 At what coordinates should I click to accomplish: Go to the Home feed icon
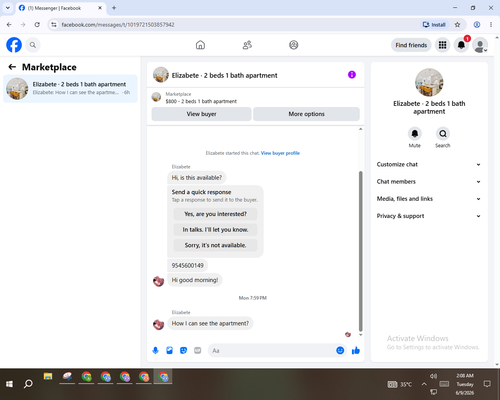pos(200,45)
